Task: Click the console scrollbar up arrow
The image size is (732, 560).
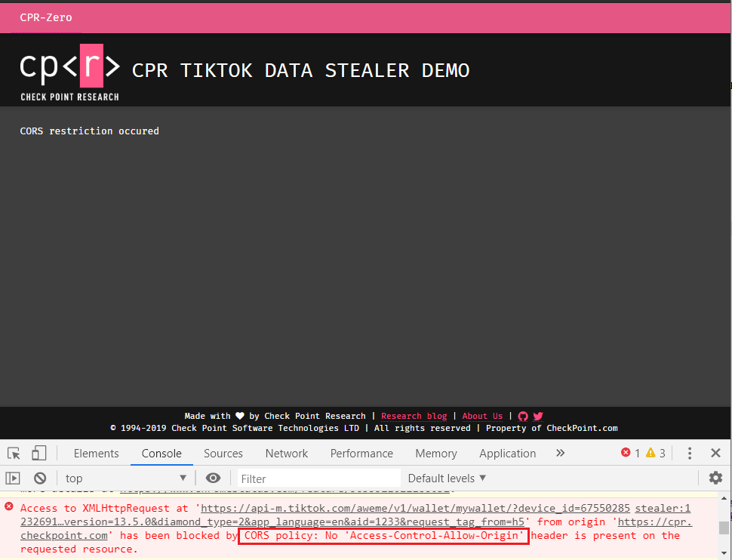Action: (724, 498)
